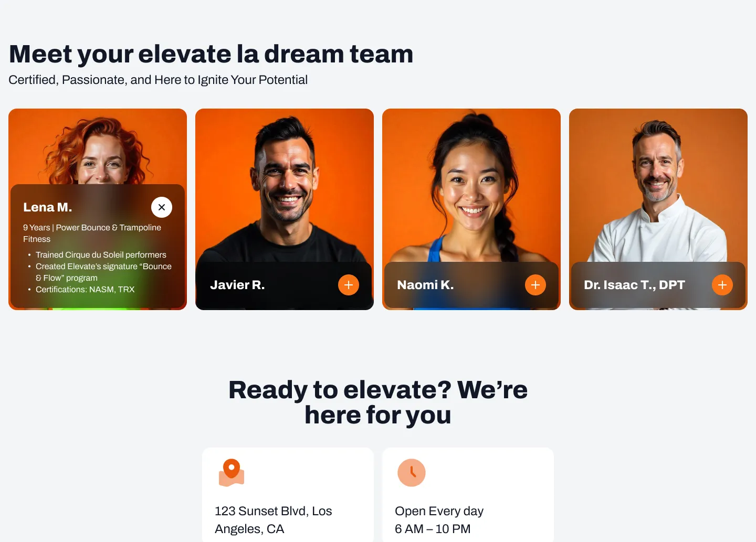
Task: Expand Dr. Isaac T. bio plus icon
Action: 722,285
